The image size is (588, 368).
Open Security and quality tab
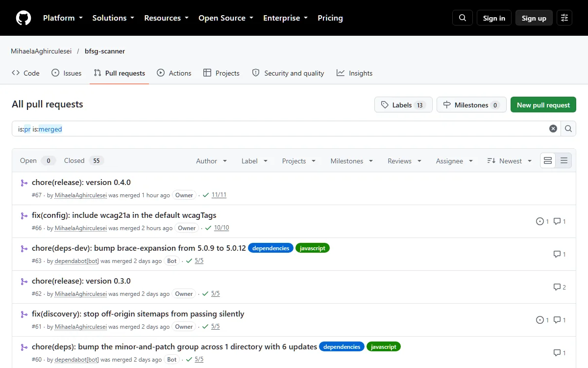288,73
